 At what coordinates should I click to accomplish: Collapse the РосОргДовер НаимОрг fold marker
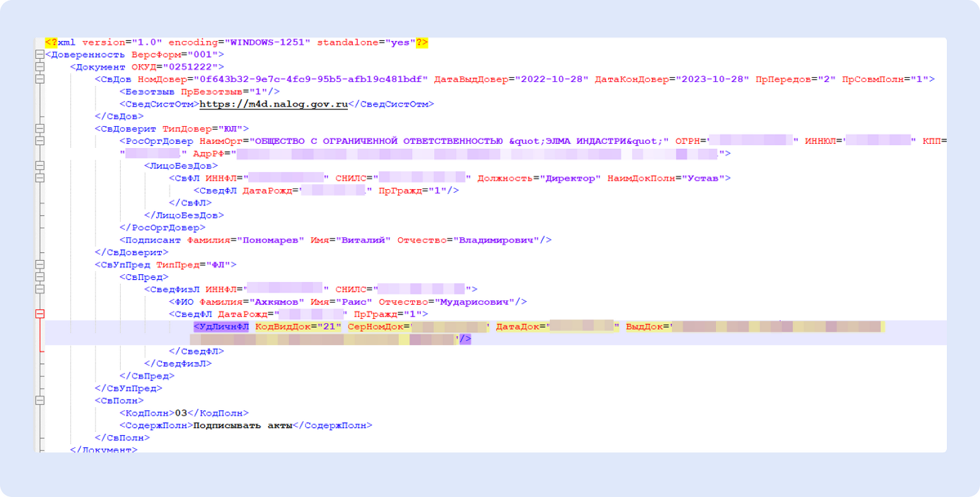40,141
